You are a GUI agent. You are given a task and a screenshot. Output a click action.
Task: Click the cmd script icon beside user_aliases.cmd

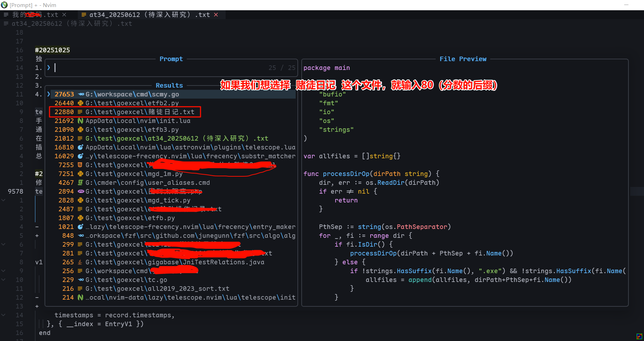click(80, 183)
